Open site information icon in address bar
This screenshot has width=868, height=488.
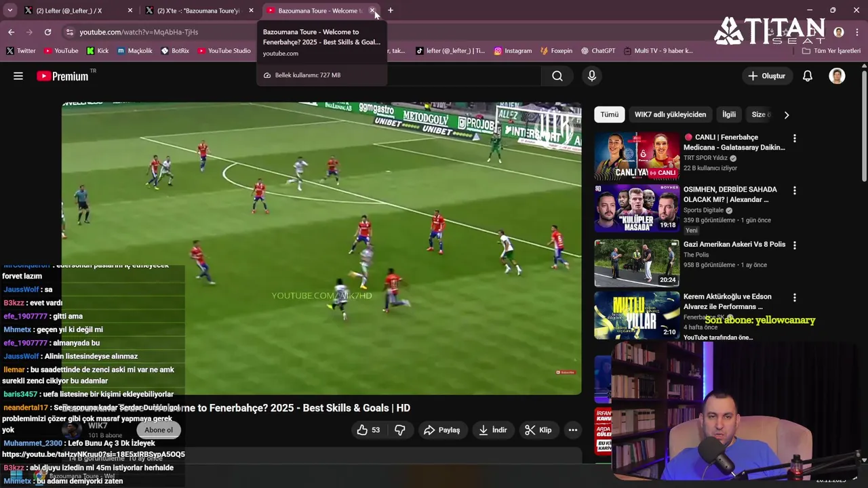69,32
